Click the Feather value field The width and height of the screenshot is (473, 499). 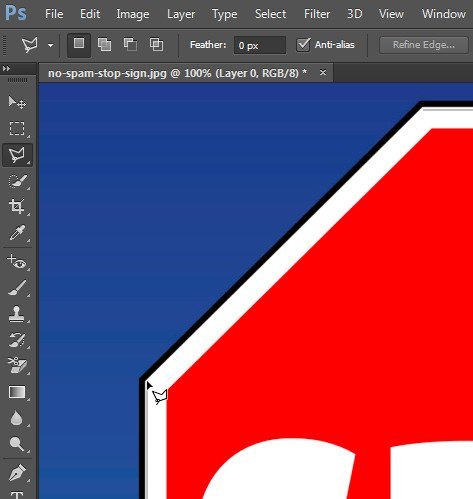click(x=260, y=45)
